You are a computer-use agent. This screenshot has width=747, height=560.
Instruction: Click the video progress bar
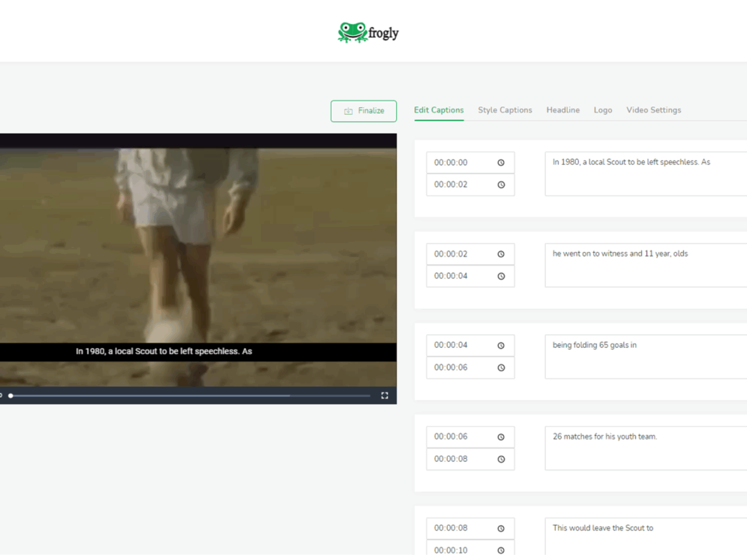(189, 396)
